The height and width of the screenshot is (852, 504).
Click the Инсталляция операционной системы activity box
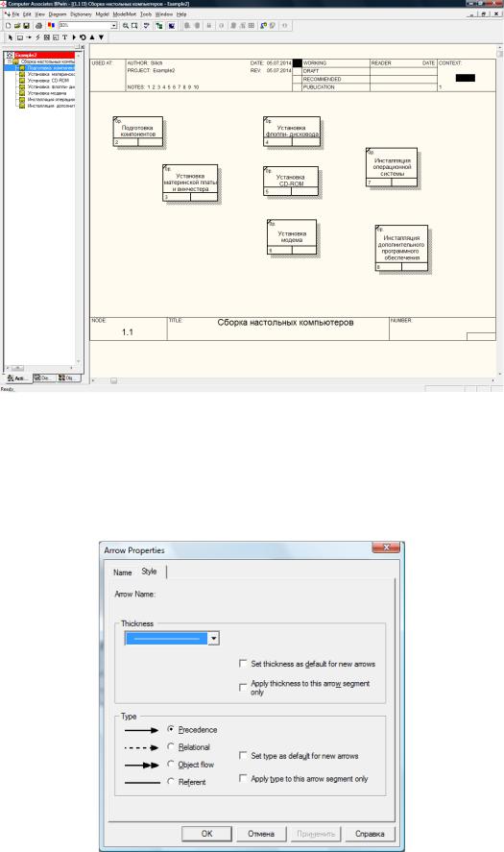pyautogui.click(x=392, y=167)
